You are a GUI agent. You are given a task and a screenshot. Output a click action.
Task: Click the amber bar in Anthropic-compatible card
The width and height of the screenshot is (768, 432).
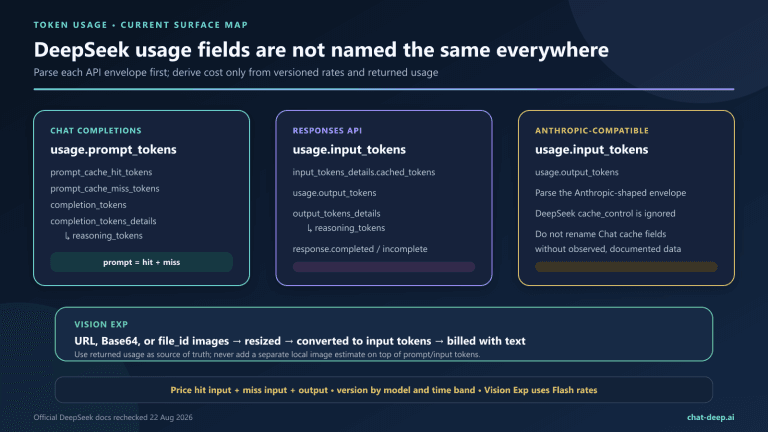click(x=626, y=267)
